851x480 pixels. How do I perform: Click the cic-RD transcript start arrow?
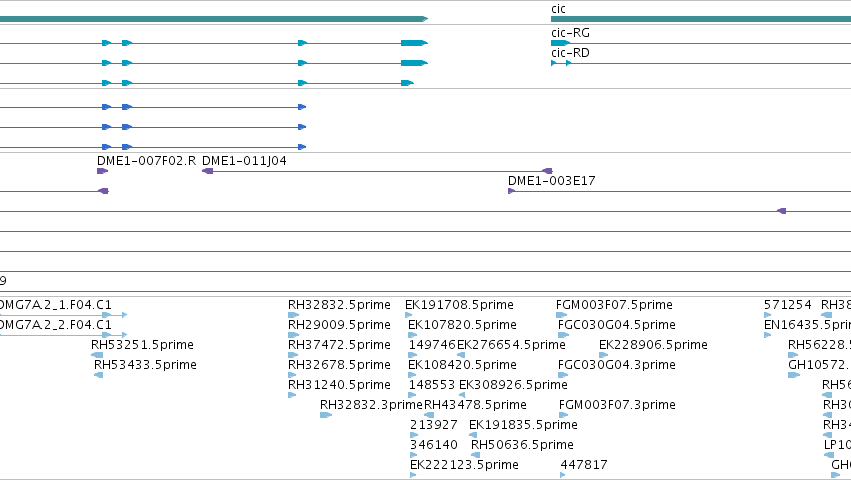(554, 63)
